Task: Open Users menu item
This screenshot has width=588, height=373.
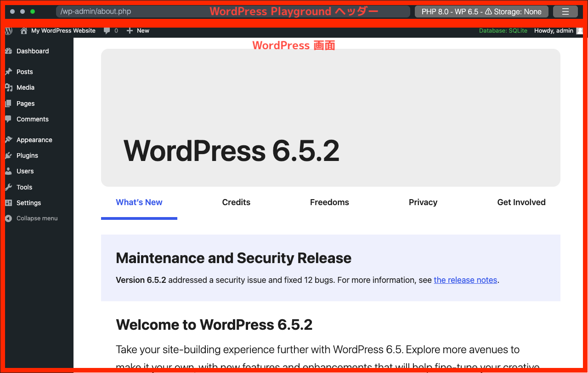Action: pyautogui.click(x=25, y=171)
